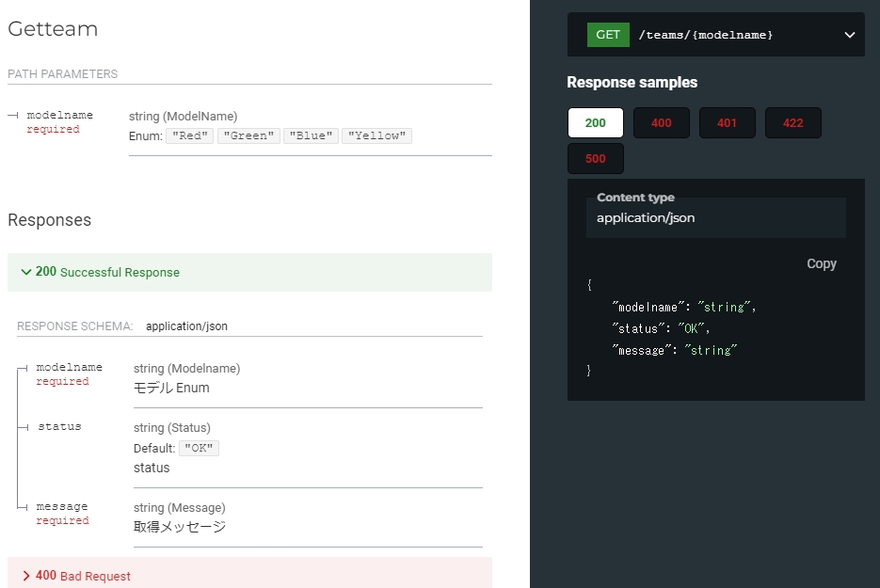
Task: Click the message field in the response schema
Action: [60, 506]
